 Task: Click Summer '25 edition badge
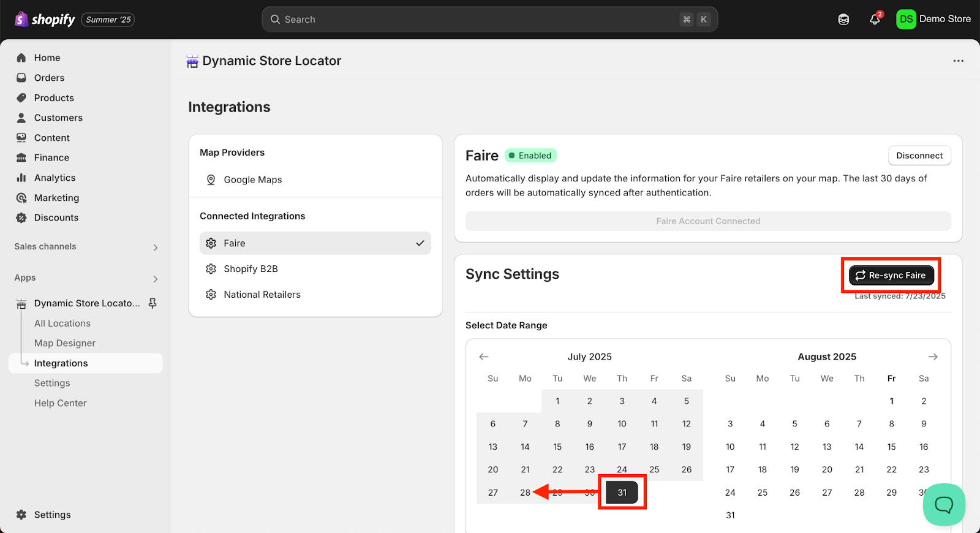[x=108, y=20]
